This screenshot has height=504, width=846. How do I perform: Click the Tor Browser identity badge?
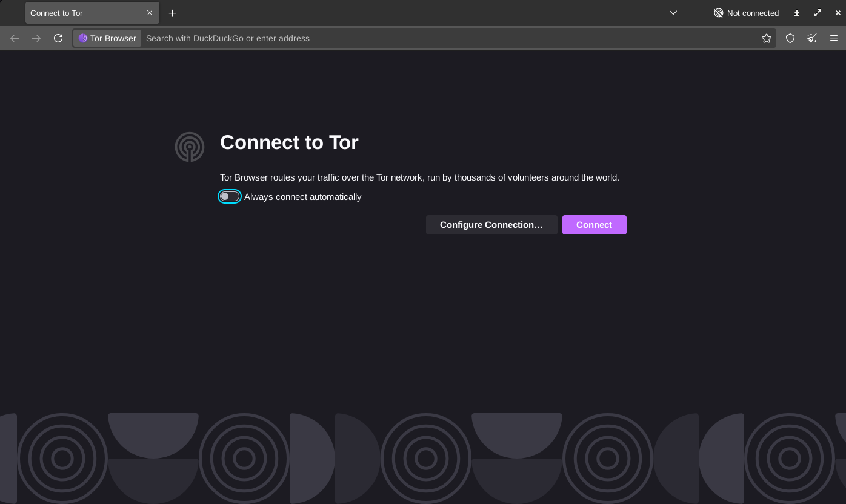[x=107, y=38]
